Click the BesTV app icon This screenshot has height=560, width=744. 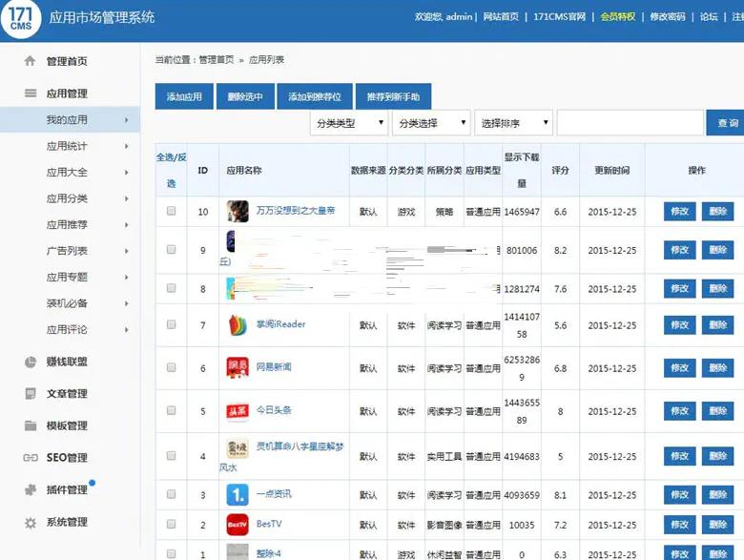[x=238, y=524]
